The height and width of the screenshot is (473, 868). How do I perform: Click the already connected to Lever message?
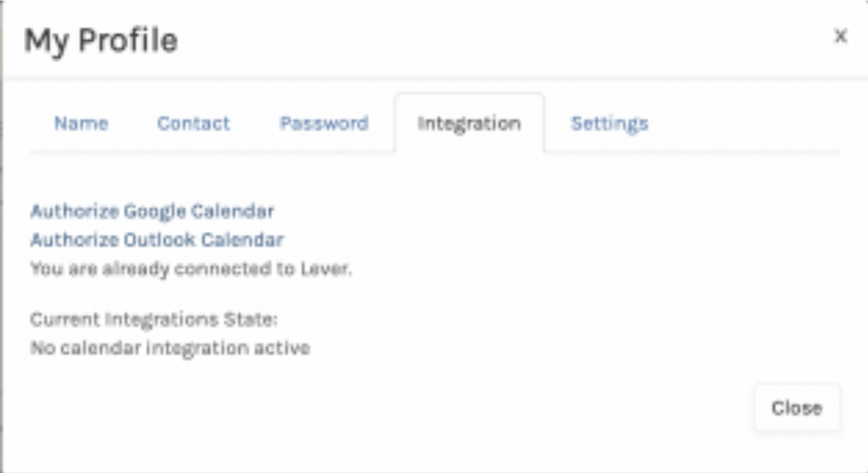(191, 269)
